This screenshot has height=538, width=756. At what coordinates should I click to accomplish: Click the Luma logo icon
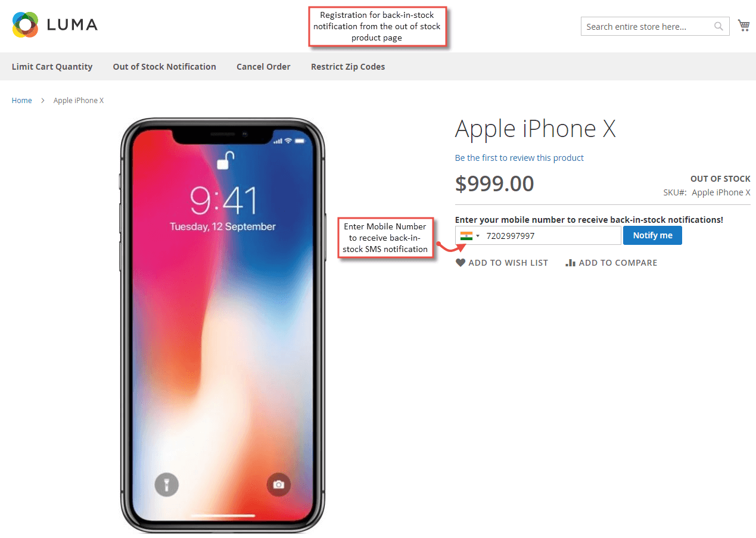[26, 24]
